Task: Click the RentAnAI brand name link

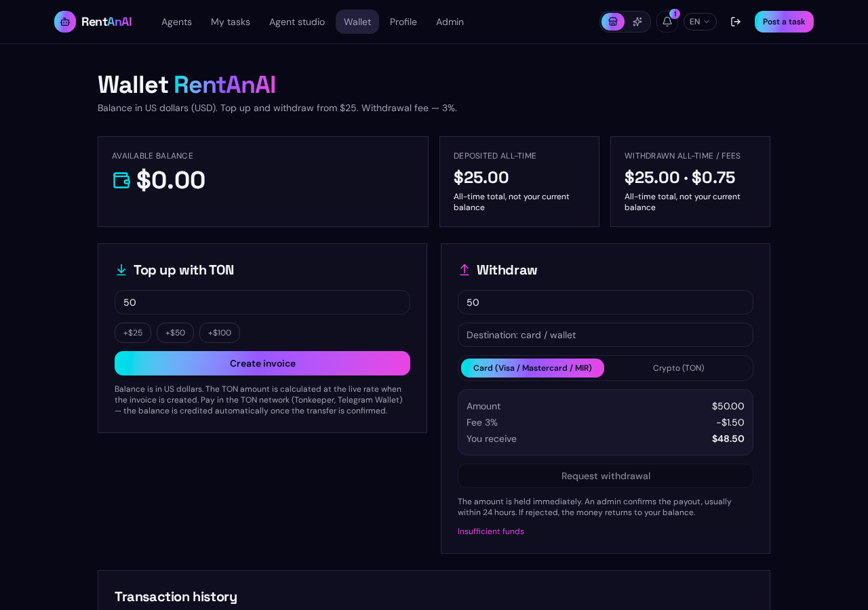Action: pyautogui.click(x=106, y=22)
